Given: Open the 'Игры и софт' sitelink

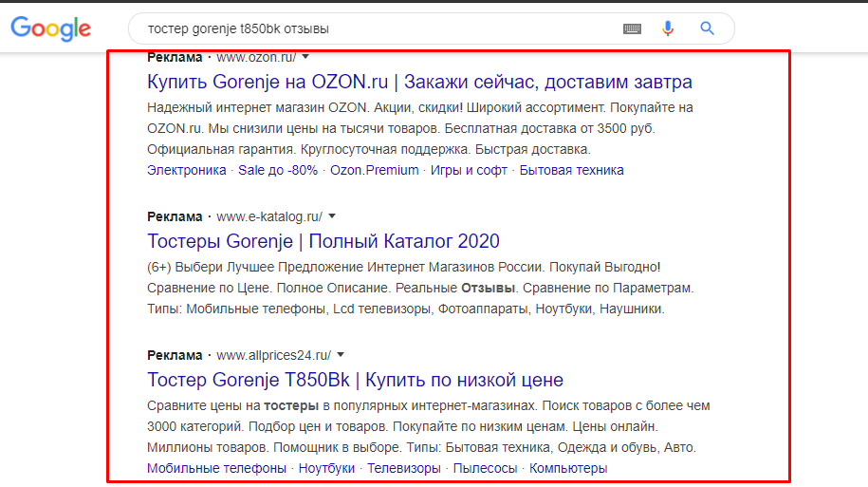Looking at the screenshot, I should point(469,170).
